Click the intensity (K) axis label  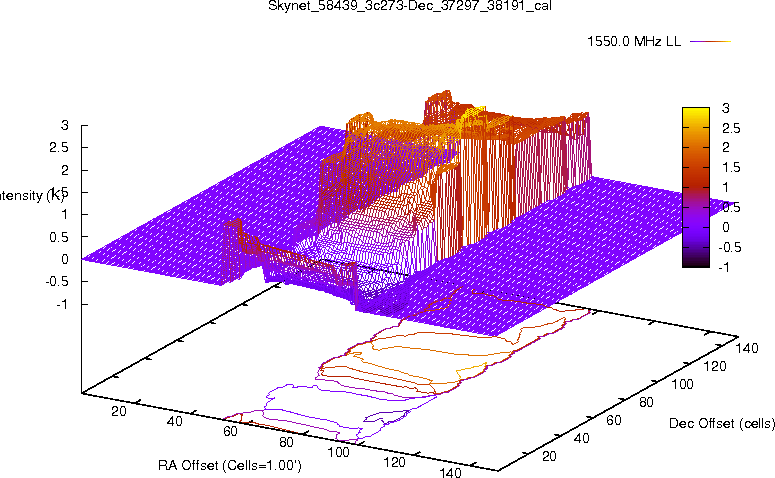(x=31, y=195)
